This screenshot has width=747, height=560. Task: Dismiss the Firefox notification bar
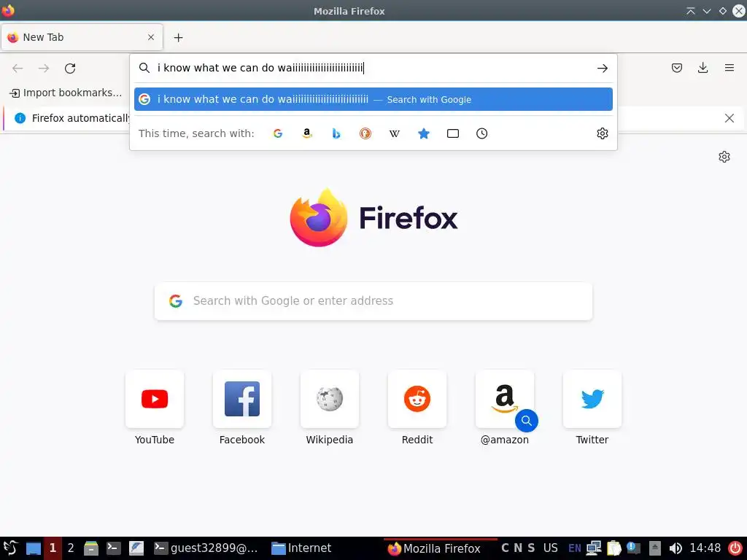(x=729, y=118)
